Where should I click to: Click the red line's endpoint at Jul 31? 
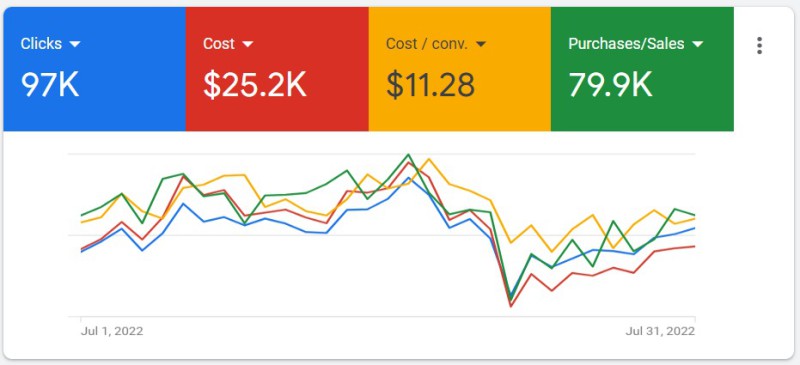point(694,246)
